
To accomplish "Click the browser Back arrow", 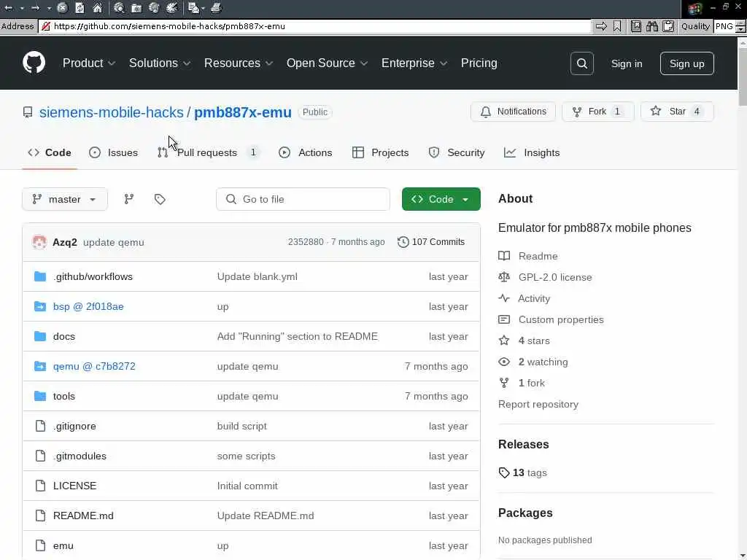I will 9,8.
